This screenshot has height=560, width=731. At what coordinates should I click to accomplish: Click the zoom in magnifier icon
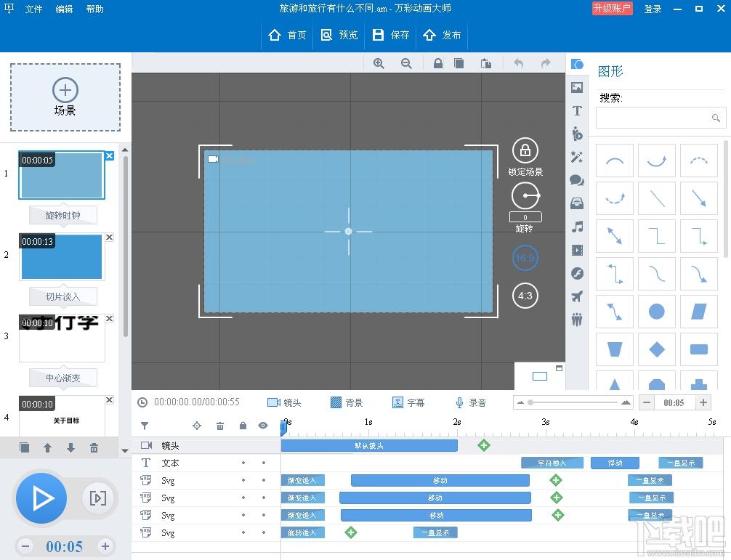tap(379, 63)
